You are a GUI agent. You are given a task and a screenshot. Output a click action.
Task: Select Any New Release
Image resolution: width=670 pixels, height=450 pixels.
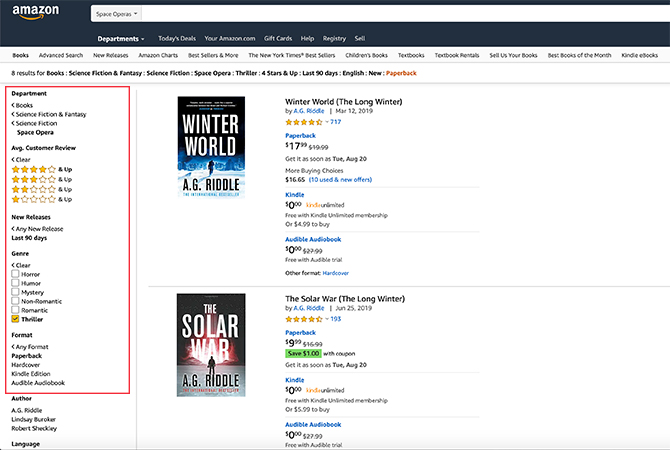click(x=37, y=229)
